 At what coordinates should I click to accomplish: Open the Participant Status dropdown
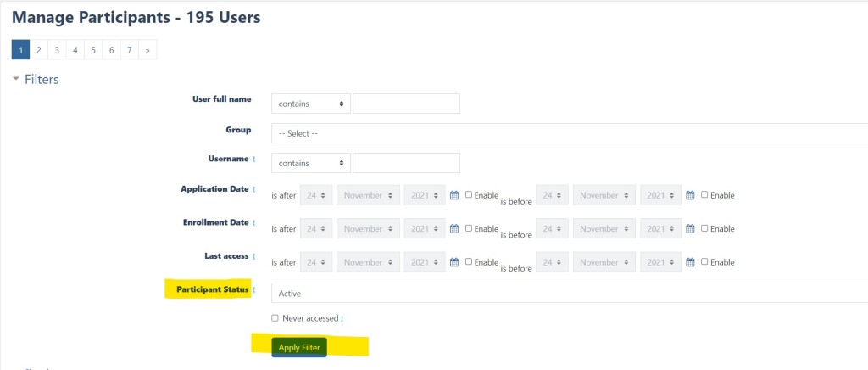[568, 293]
